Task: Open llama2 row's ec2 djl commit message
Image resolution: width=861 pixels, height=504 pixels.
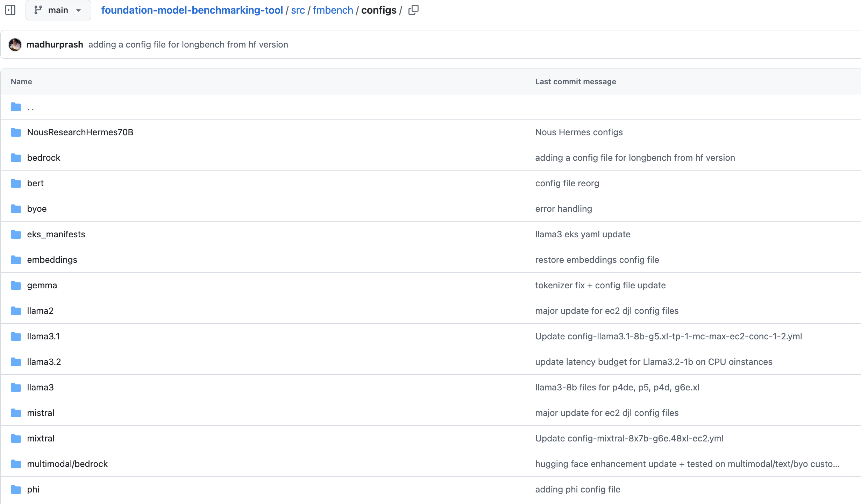Action: point(607,311)
